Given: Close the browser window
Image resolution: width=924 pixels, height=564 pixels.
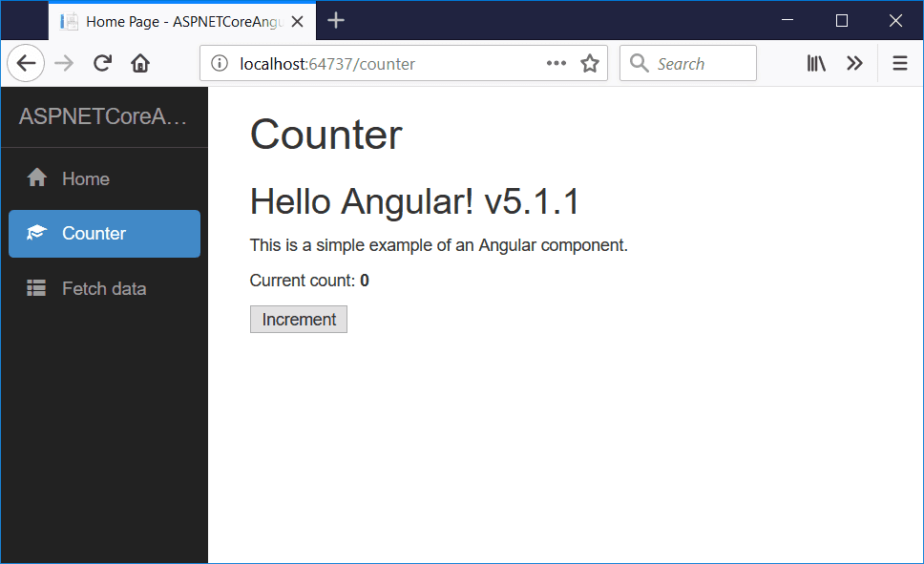Looking at the screenshot, I should coord(895,21).
